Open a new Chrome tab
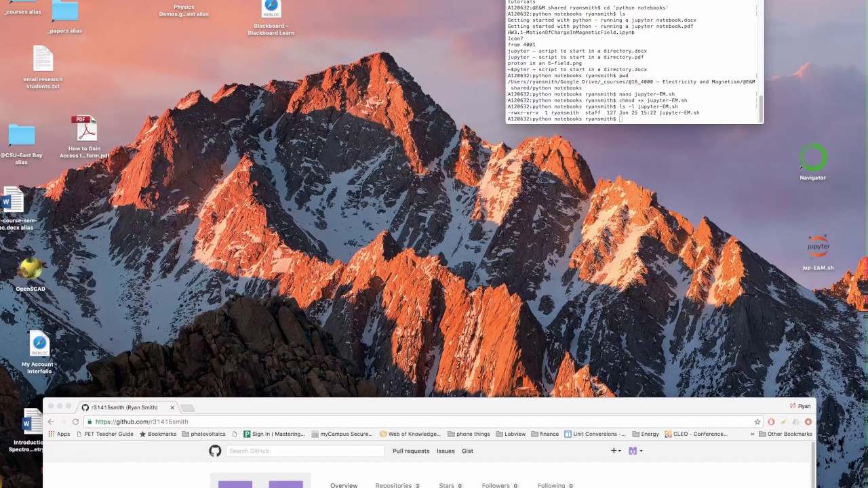The image size is (868, 488). (x=188, y=407)
